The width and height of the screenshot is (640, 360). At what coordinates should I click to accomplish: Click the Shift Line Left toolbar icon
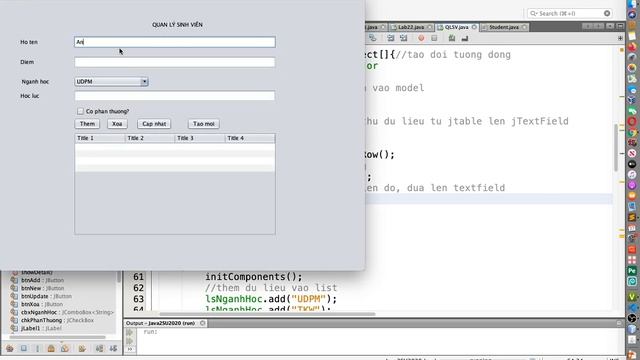pyautogui.click(x=391, y=38)
